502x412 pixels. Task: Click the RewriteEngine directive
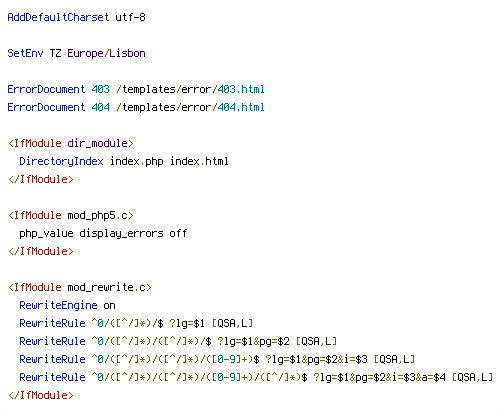click(x=58, y=305)
